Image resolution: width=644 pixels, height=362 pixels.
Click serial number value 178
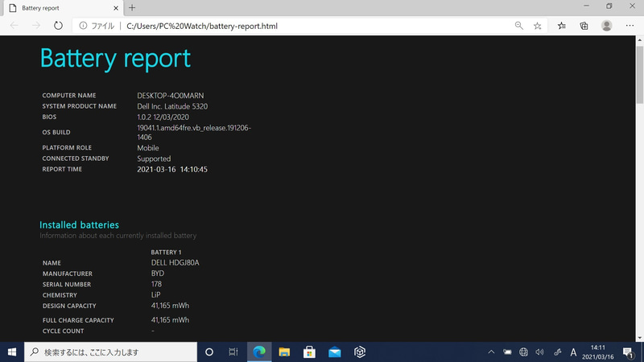(x=156, y=284)
